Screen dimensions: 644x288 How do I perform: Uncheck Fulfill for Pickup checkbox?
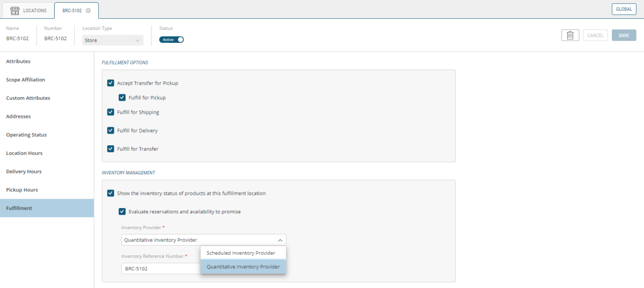click(x=122, y=98)
